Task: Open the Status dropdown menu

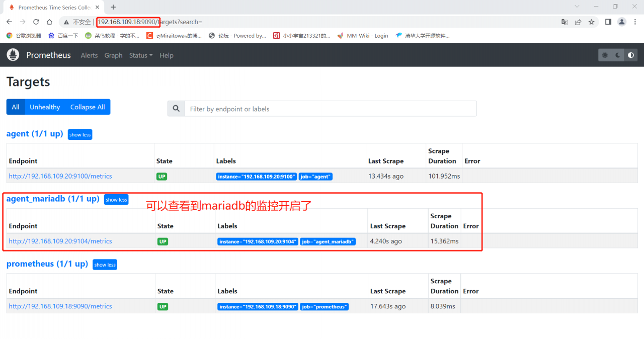Action: [x=141, y=55]
